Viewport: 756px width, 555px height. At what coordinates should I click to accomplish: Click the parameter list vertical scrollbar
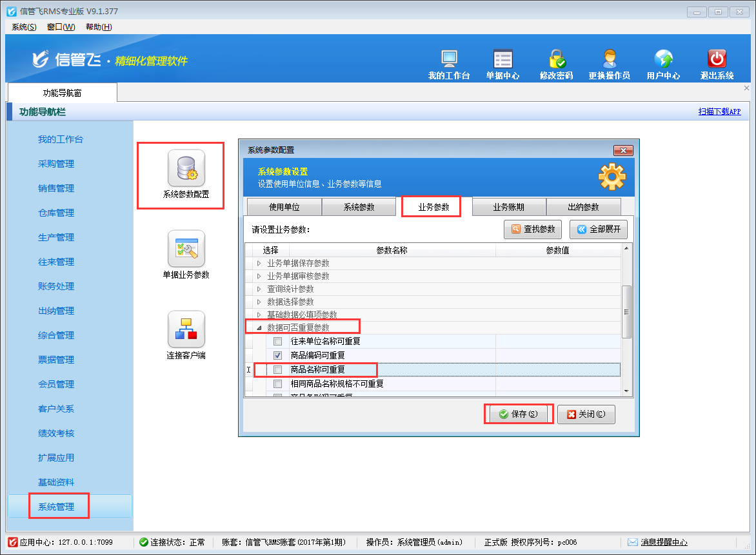click(x=626, y=312)
